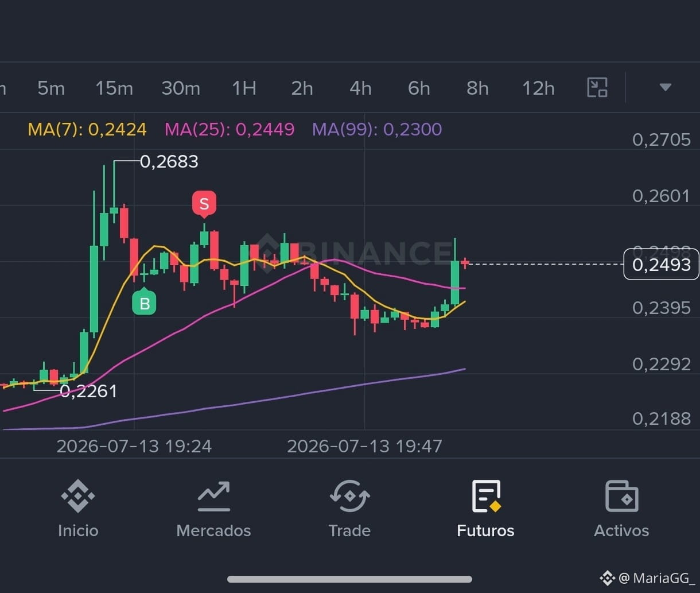Open the Inicio home icon
This screenshot has height=593, width=700.
pos(78,496)
